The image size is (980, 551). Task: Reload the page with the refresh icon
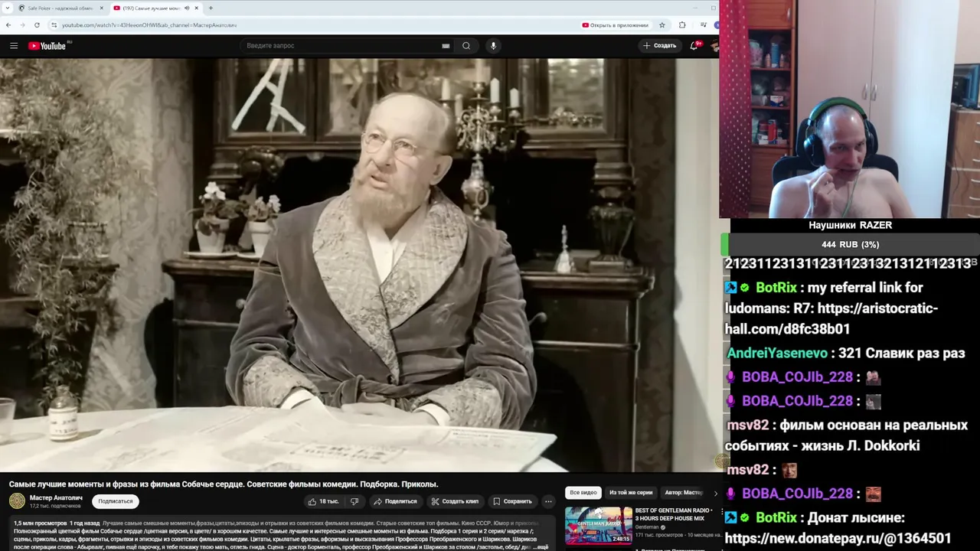37,25
